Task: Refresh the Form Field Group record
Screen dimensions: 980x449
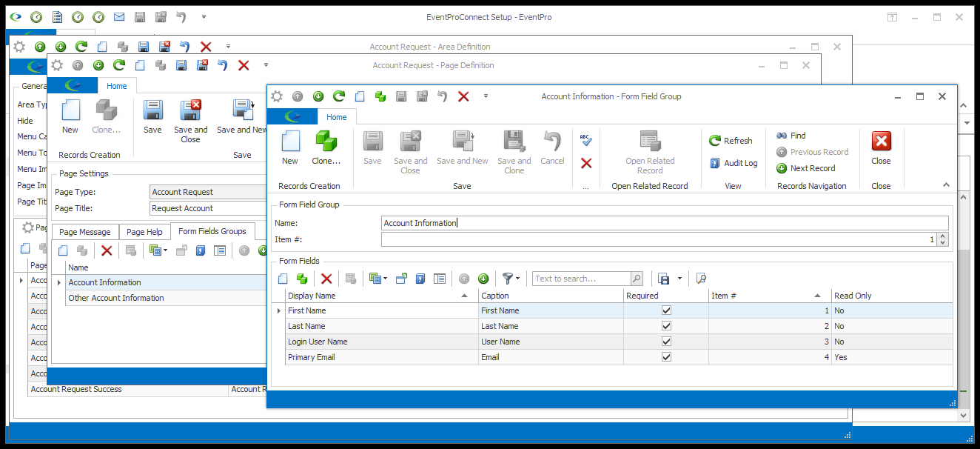Action: pos(731,141)
